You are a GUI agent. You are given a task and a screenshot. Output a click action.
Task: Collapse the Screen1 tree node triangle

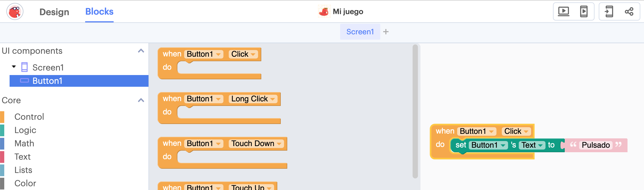[14, 67]
